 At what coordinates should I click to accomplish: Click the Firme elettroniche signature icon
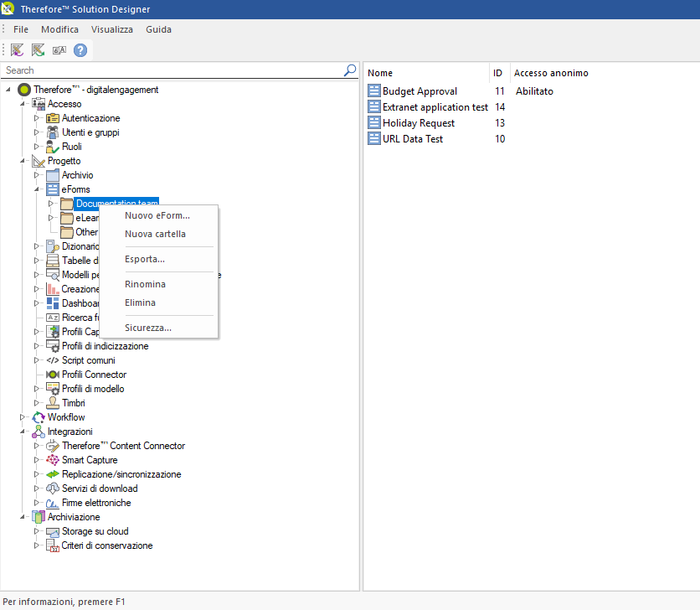click(x=53, y=503)
